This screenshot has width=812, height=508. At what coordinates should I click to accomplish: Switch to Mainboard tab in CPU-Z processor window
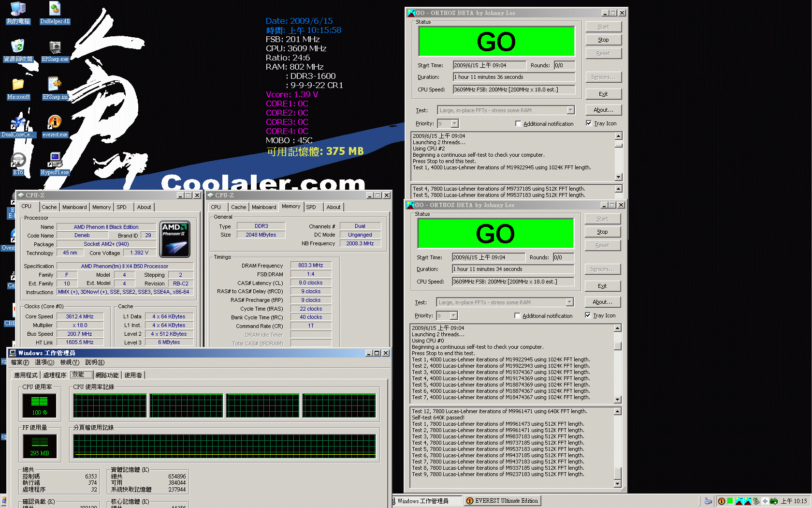(x=74, y=207)
